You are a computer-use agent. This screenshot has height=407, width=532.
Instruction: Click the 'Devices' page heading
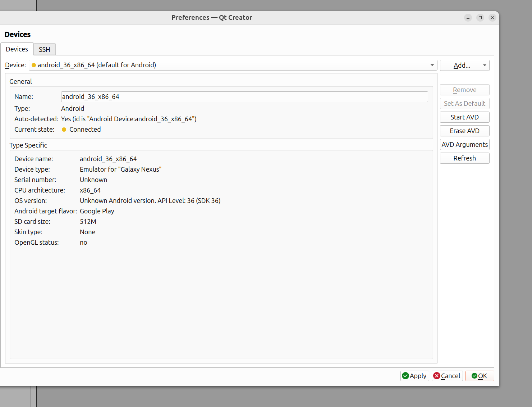(x=18, y=35)
